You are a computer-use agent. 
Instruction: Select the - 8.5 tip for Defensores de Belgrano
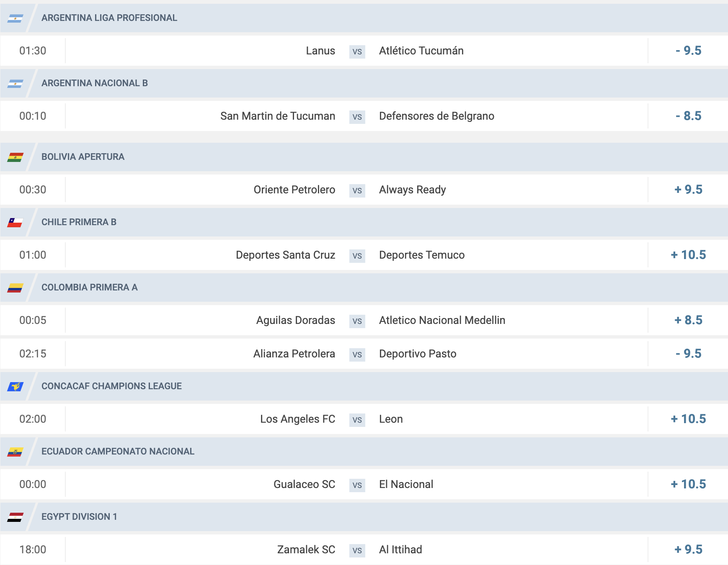(689, 116)
